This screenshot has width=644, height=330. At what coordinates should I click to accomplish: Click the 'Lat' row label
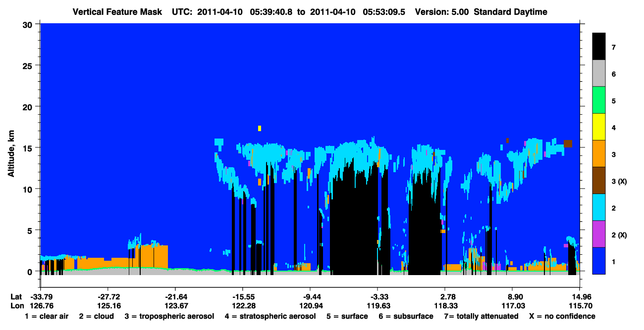click(15, 296)
